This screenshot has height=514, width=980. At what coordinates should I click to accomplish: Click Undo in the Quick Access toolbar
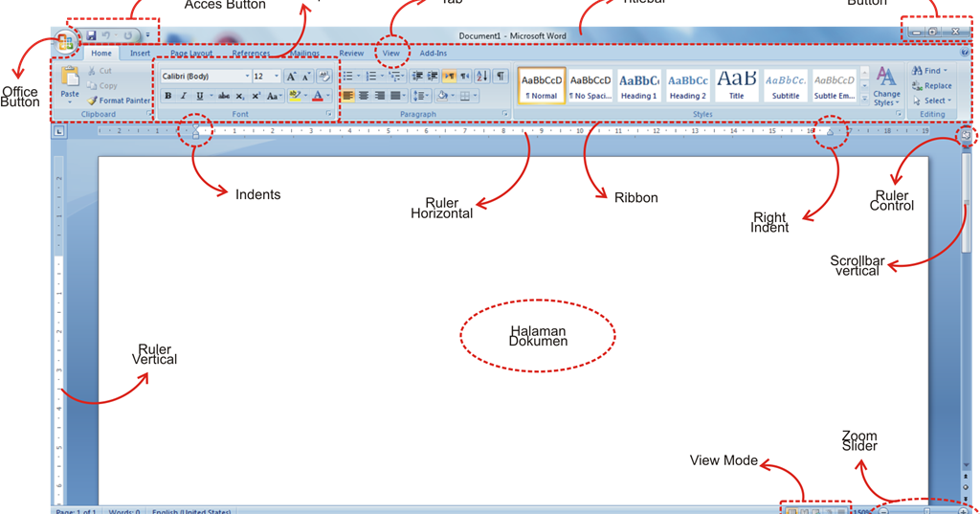pyautogui.click(x=106, y=35)
